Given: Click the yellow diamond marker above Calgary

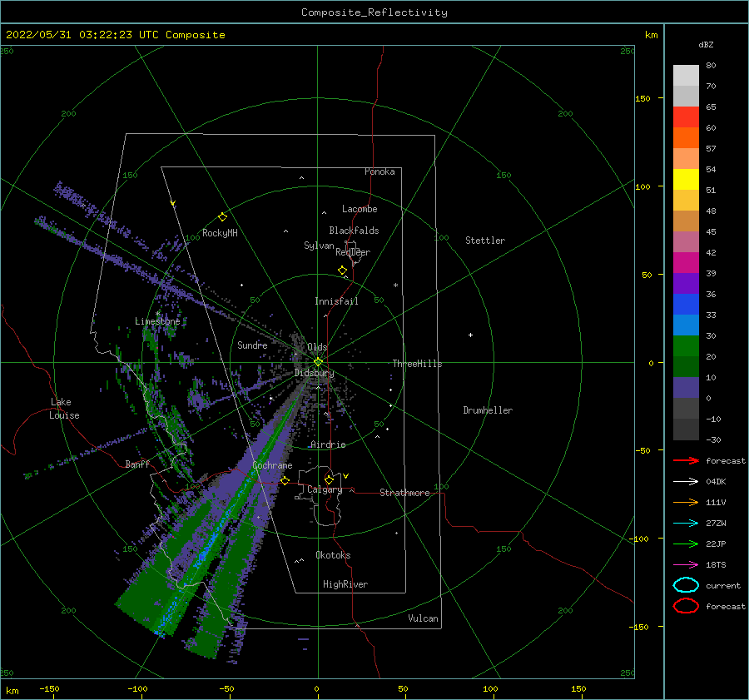Looking at the screenshot, I should pyautogui.click(x=329, y=479).
